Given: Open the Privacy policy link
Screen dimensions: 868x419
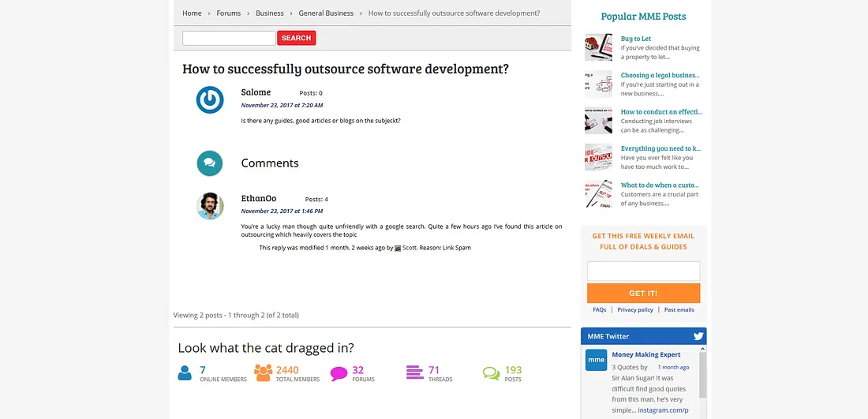Looking at the screenshot, I should [634, 310].
